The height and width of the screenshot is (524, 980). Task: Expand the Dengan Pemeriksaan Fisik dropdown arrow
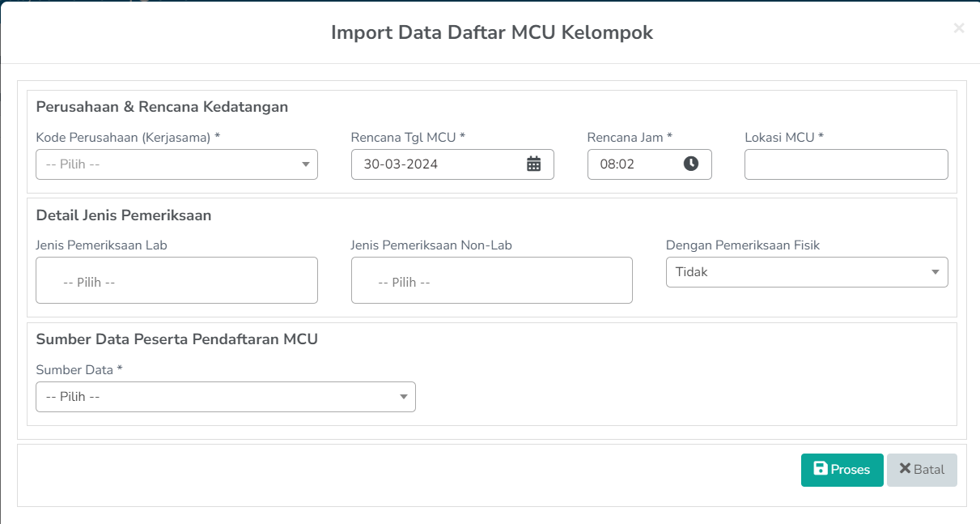point(935,272)
